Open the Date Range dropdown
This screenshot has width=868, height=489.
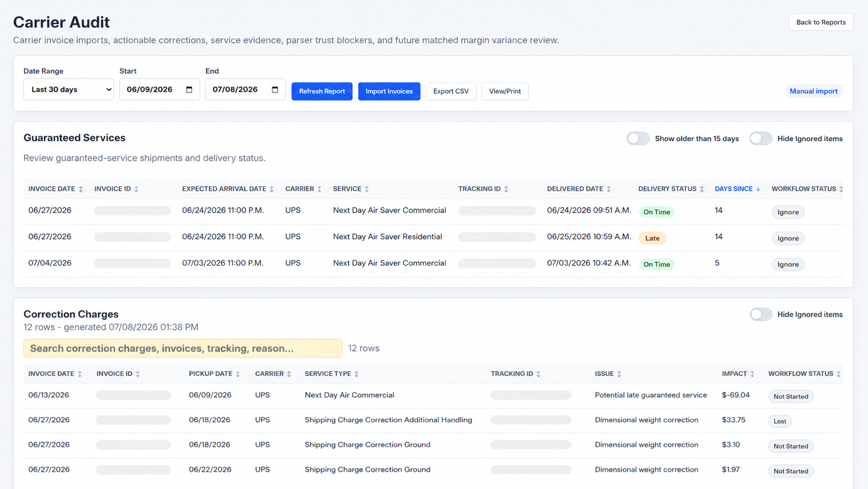[69, 89]
